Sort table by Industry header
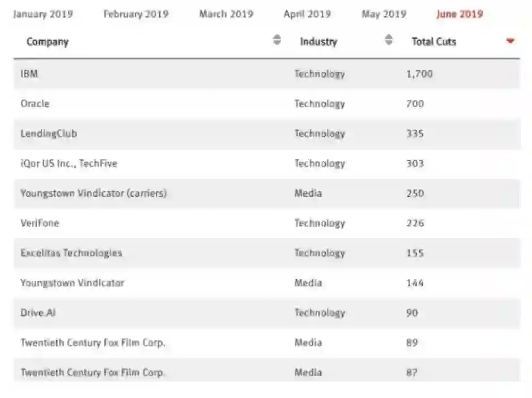Viewport: 532px width, 398px height. coord(318,41)
